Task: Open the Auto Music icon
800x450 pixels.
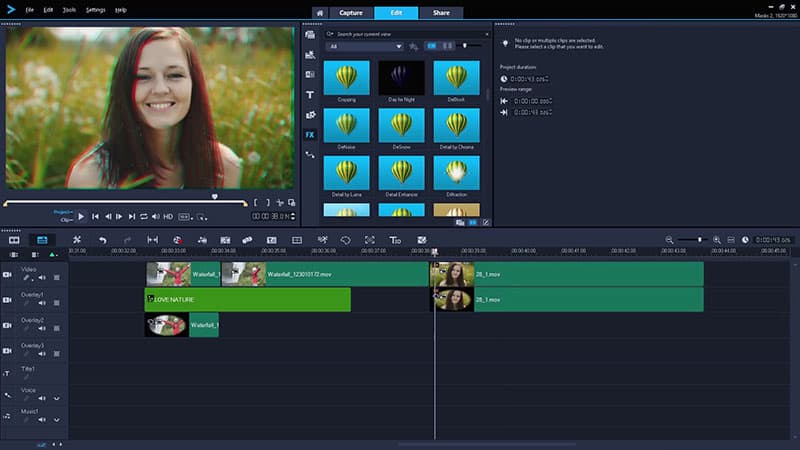Action: [x=225, y=240]
